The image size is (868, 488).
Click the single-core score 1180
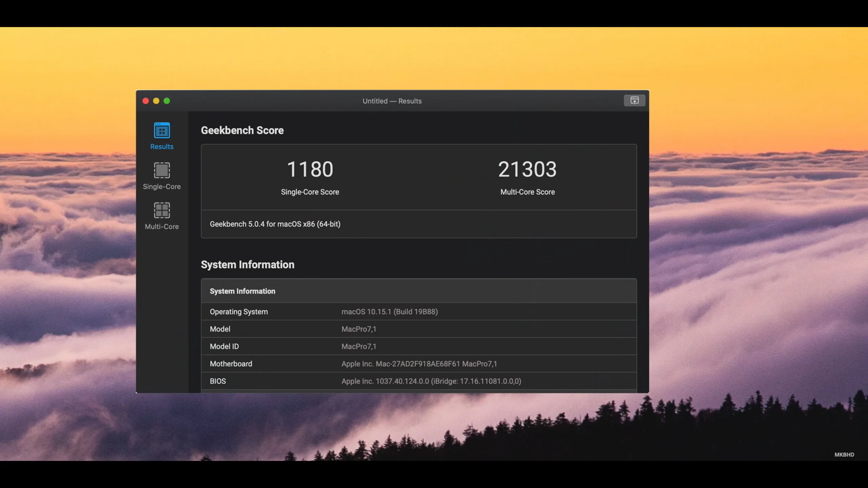[310, 169]
